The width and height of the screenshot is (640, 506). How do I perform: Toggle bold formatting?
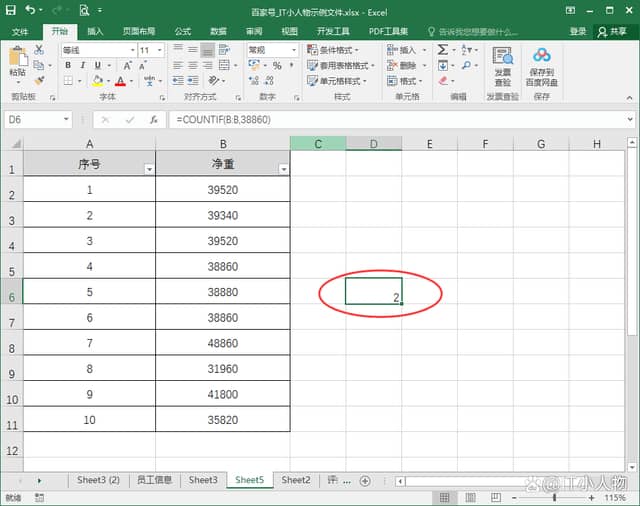[68, 66]
